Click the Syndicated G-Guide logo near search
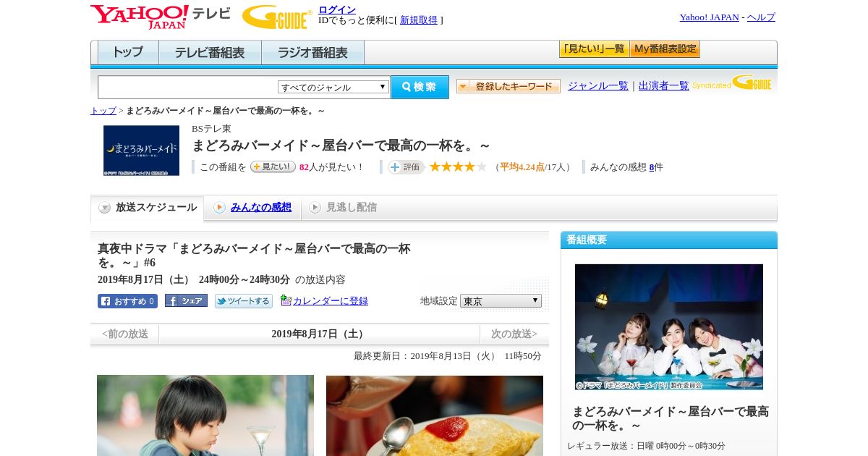This screenshot has width=868, height=456. tap(732, 83)
